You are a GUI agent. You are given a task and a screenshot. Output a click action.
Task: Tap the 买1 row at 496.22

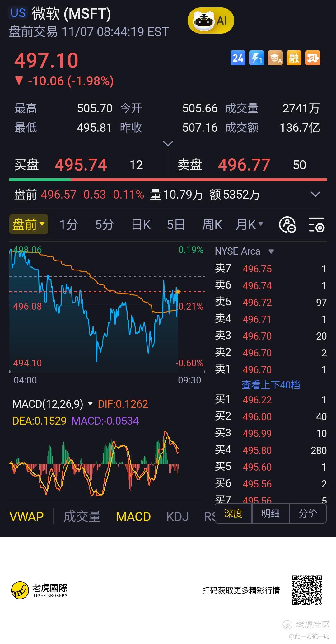pyautogui.click(x=271, y=400)
